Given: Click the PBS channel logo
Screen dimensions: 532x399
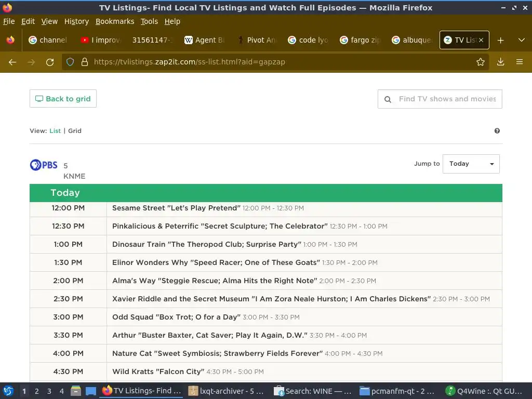Looking at the screenshot, I should tap(44, 165).
